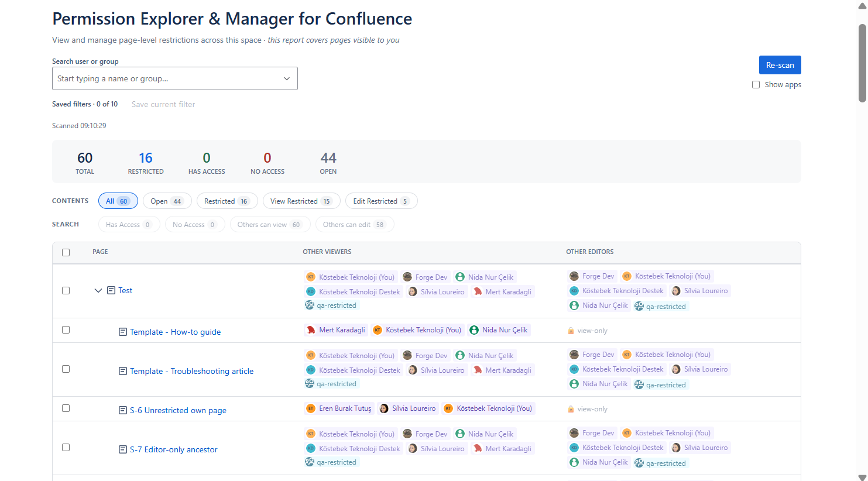The width and height of the screenshot is (868, 481).
Task: Click Mert Karadagli avatar in How-to guide row
Action: click(311, 330)
